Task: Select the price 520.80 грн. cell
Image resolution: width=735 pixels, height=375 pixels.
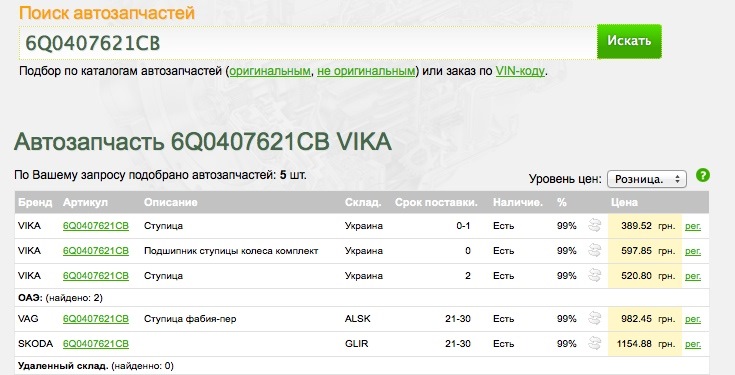Action: pos(645,276)
